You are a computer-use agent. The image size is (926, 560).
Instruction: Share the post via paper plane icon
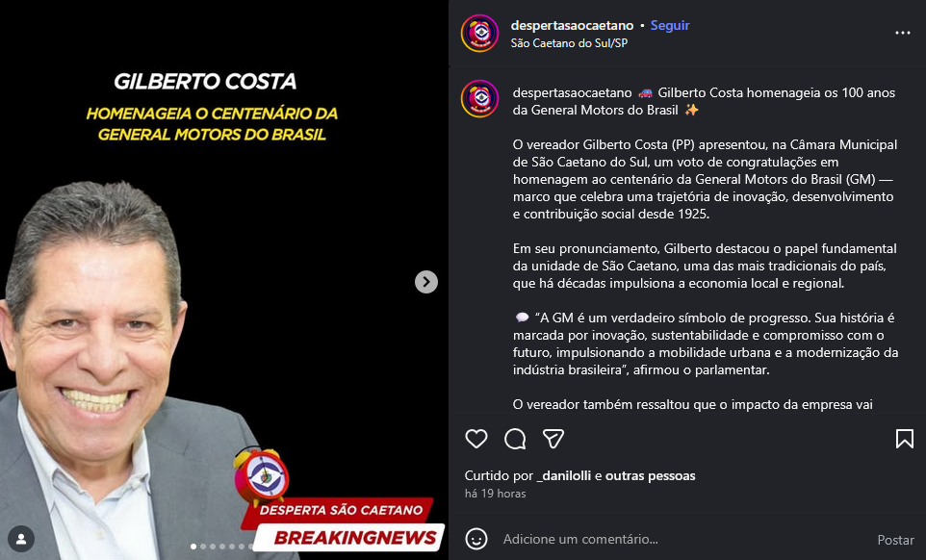click(553, 439)
